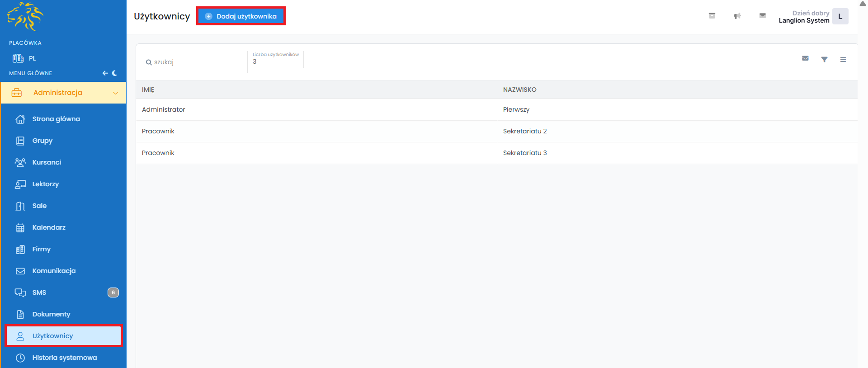This screenshot has width=868, height=368.
Task: Open the Administrator Pierwszy user row
Action: point(164,109)
